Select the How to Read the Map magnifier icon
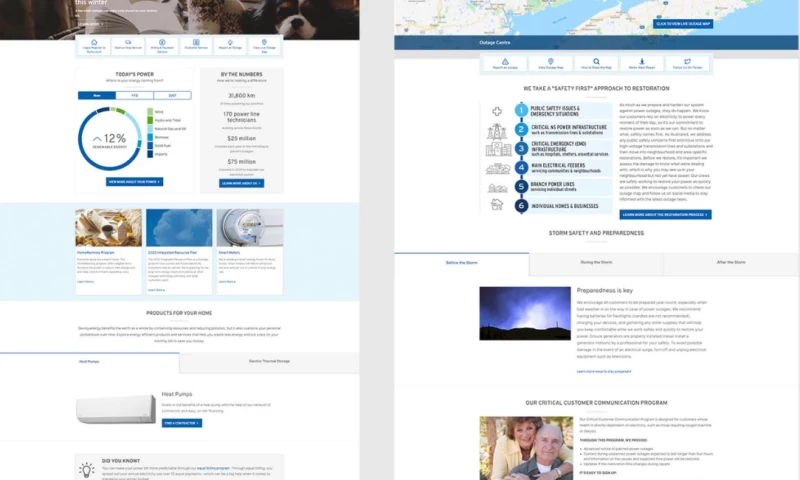This screenshot has height=480, width=800. (x=596, y=61)
